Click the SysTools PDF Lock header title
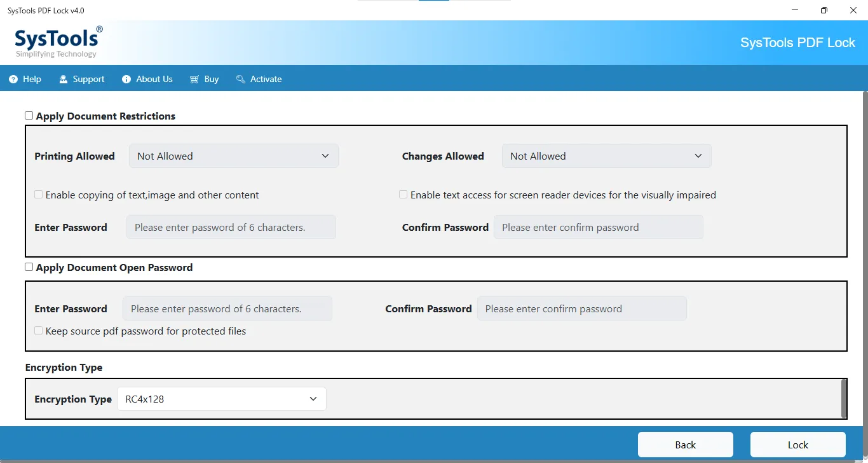The width and height of the screenshot is (868, 463). click(x=798, y=43)
